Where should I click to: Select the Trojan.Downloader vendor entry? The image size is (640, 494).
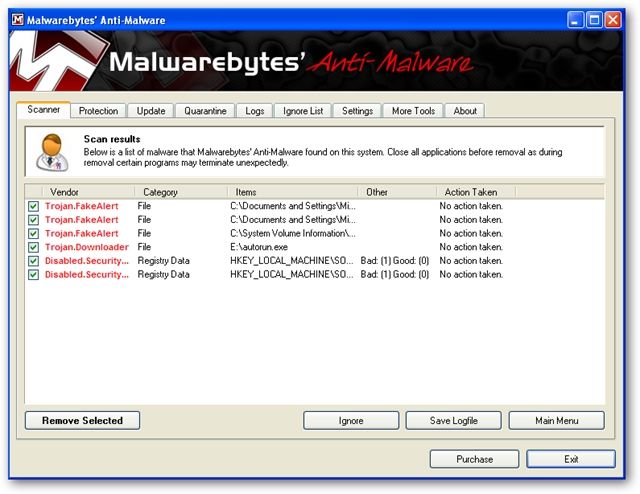pyautogui.click(x=87, y=247)
